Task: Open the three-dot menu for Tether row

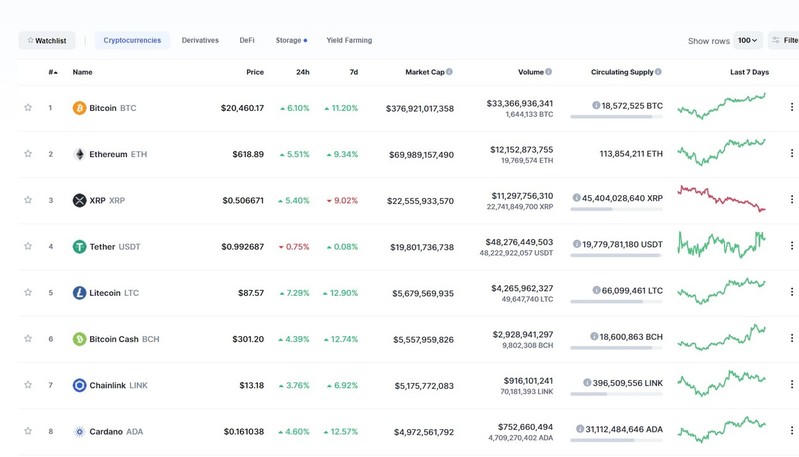Action: (791, 246)
